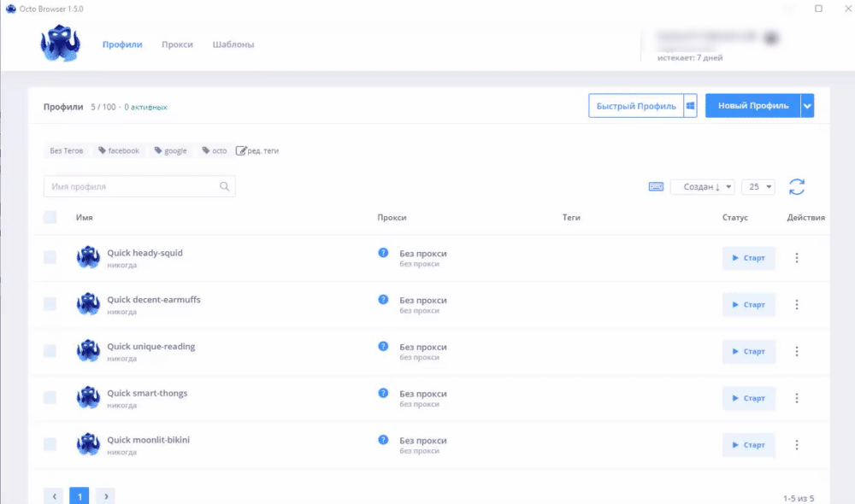Click the refresh profiles list icon
Screen dimensions: 855x504
pyautogui.click(x=797, y=187)
